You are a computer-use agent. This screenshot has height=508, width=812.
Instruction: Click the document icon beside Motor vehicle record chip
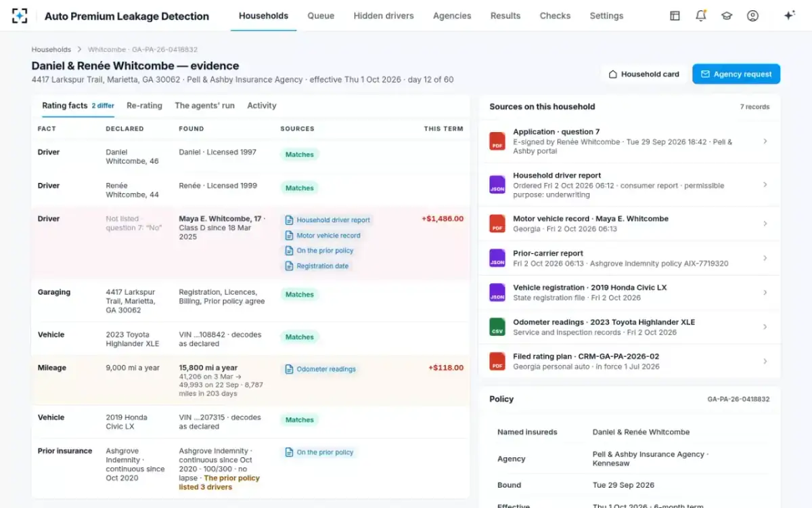tap(290, 236)
